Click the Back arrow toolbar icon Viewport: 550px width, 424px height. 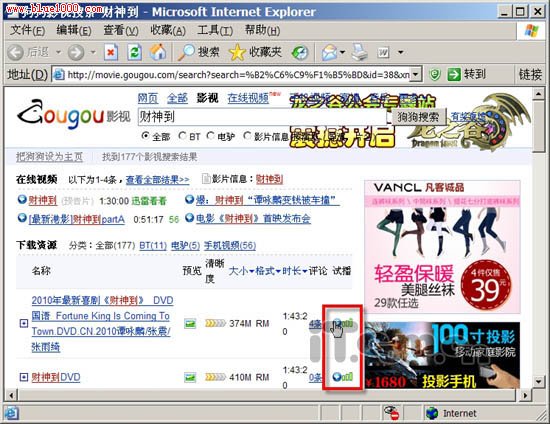coord(15,53)
